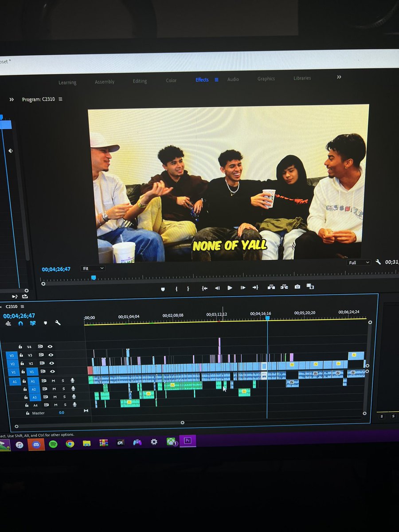This screenshot has height=532, width=399.
Task: Mute audio track A3
Action: click(55, 397)
